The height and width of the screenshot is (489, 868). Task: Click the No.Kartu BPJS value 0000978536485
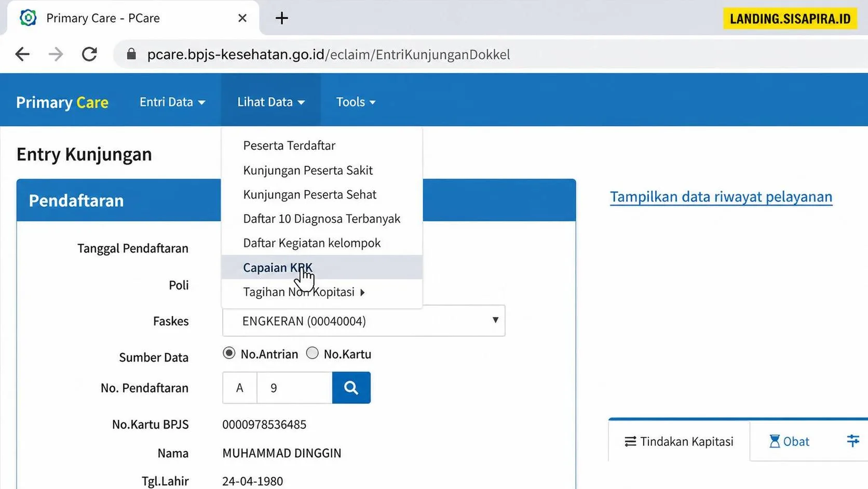264,425
